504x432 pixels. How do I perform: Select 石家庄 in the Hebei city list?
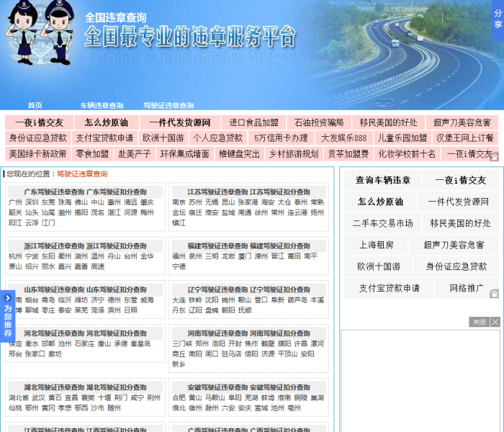click(84, 343)
